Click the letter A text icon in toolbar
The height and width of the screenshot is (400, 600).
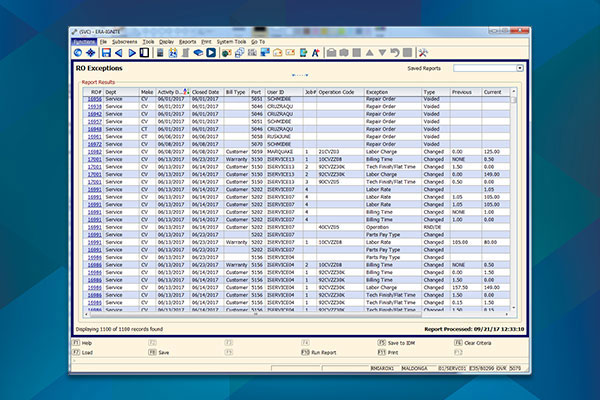point(316,52)
